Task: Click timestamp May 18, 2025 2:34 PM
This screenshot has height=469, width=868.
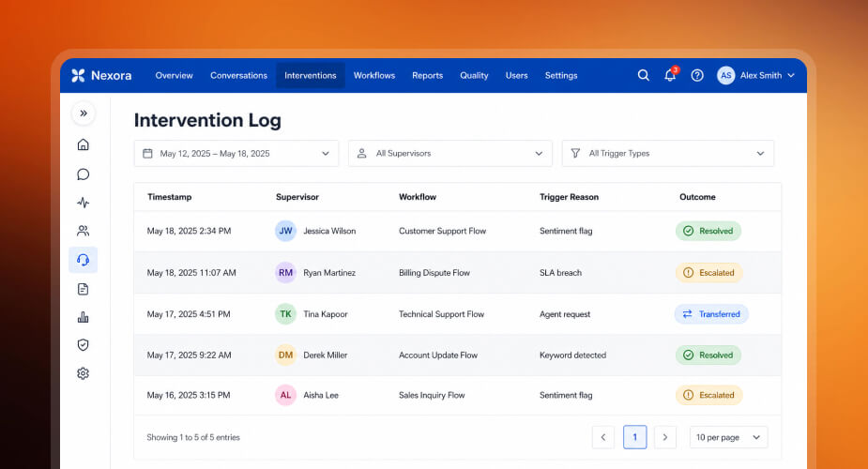Action: pyautogui.click(x=189, y=231)
